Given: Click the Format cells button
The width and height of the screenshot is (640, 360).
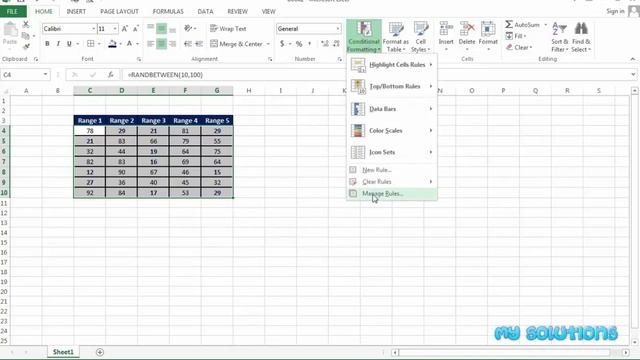Looking at the screenshot, I should point(488,36).
